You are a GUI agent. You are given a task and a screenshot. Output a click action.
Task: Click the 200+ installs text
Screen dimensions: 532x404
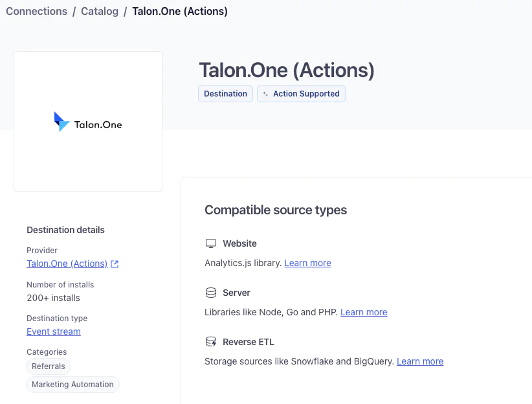coord(53,298)
